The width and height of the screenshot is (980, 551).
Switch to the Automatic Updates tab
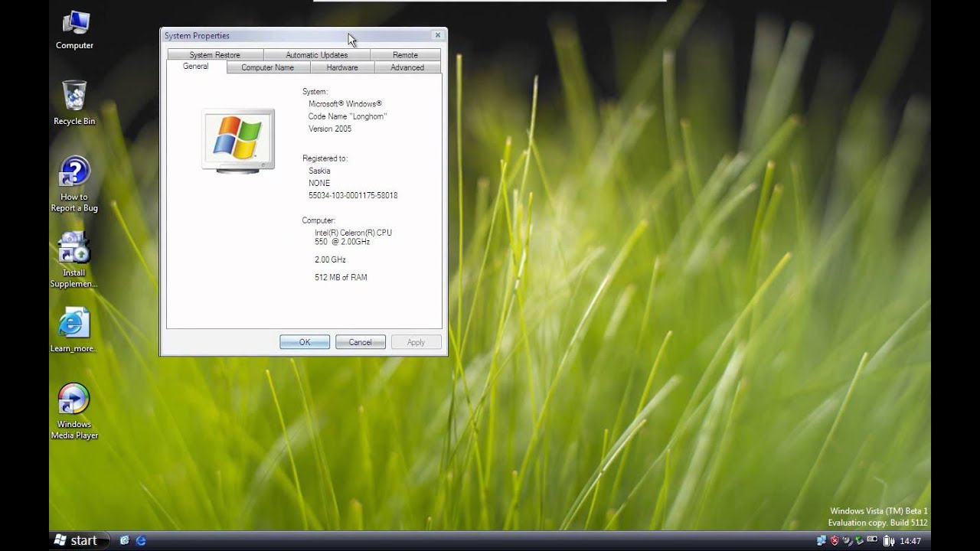(317, 55)
